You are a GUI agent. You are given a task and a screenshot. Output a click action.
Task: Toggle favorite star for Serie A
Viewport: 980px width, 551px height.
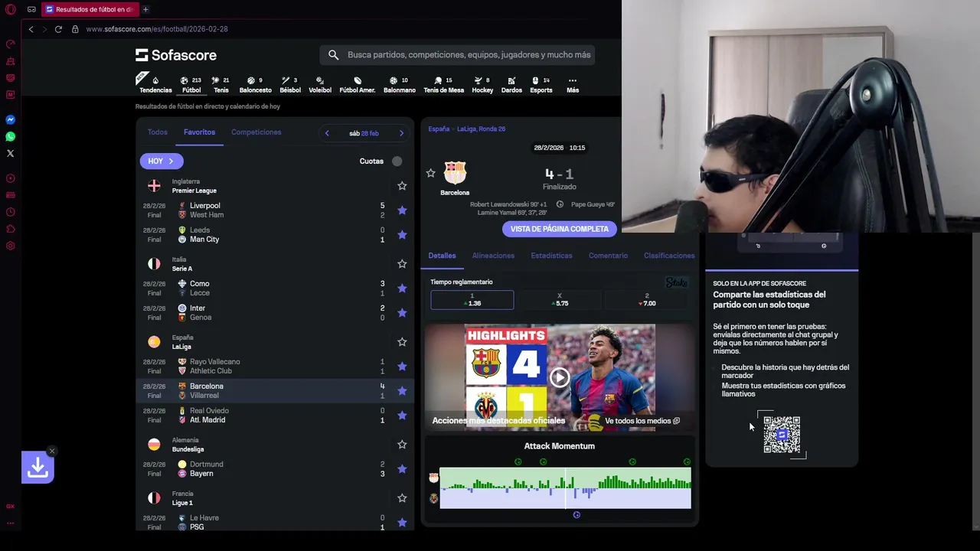coord(402,264)
